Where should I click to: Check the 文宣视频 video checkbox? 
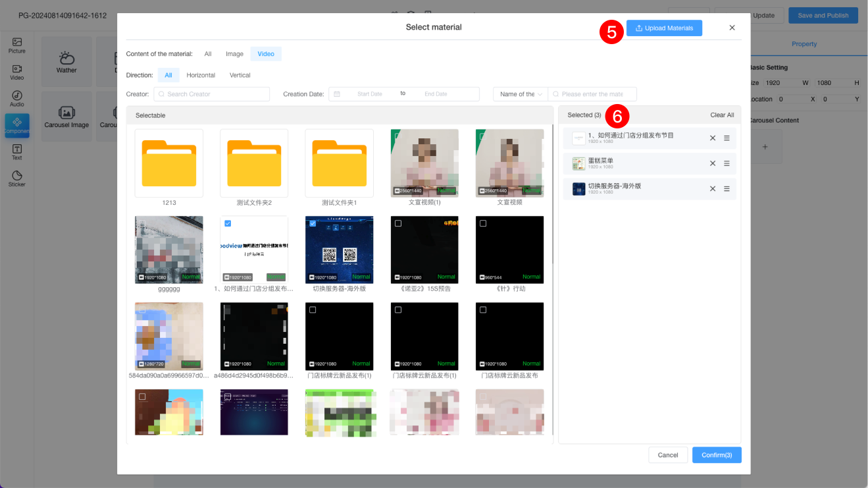click(483, 136)
